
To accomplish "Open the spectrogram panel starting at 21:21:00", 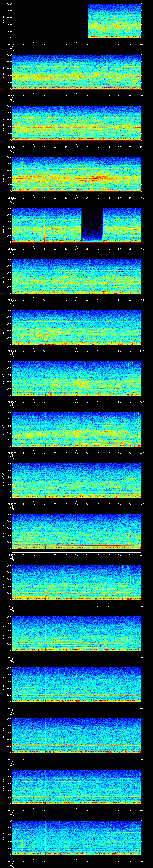I will coord(76,633).
